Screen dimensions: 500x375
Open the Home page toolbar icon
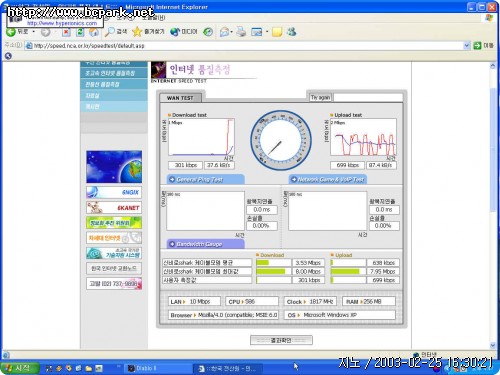[x=94, y=32]
